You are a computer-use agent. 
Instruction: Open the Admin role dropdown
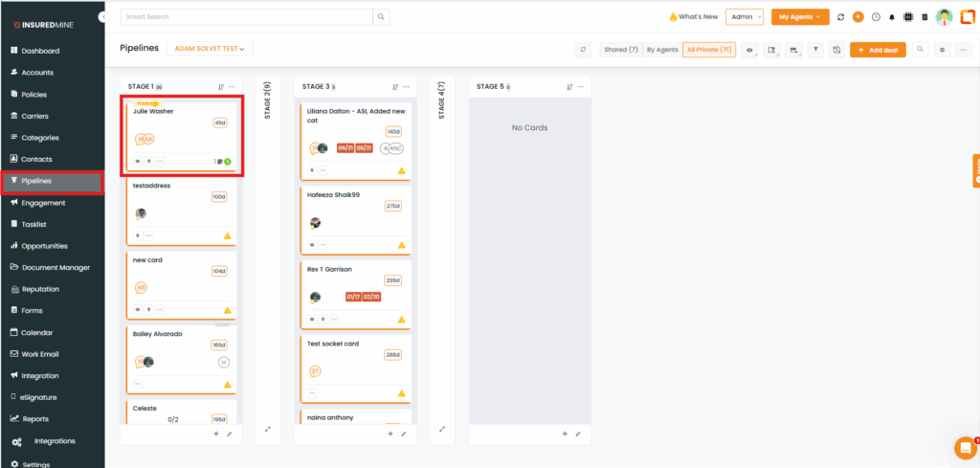[x=745, y=17]
